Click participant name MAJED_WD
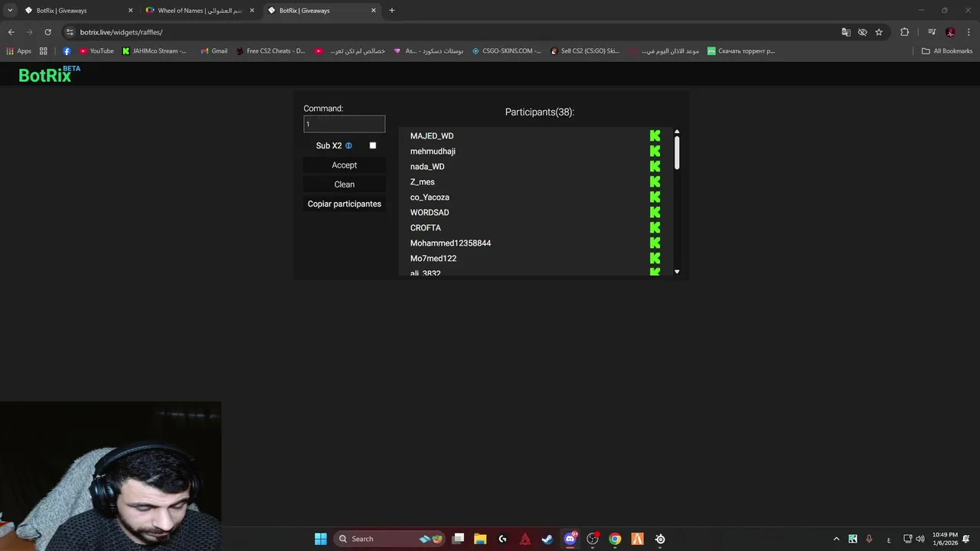980x551 pixels. pyautogui.click(x=432, y=136)
